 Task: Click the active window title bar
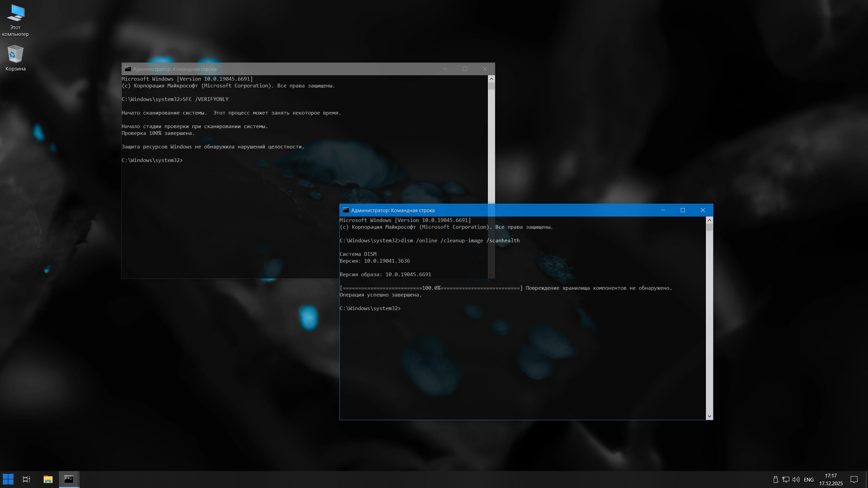(542, 210)
